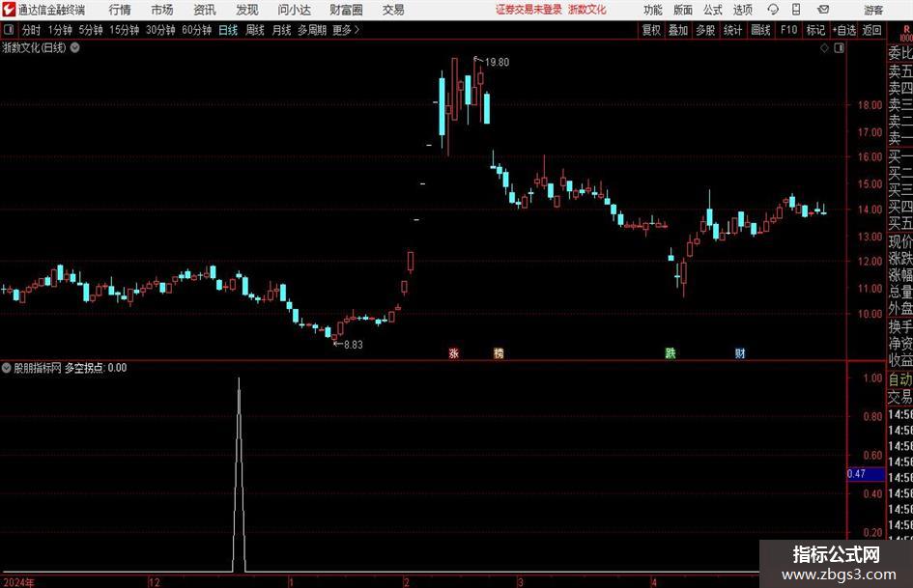The image size is (913, 588).
Task: Open the 问小达 menu
Action: [x=294, y=10]
